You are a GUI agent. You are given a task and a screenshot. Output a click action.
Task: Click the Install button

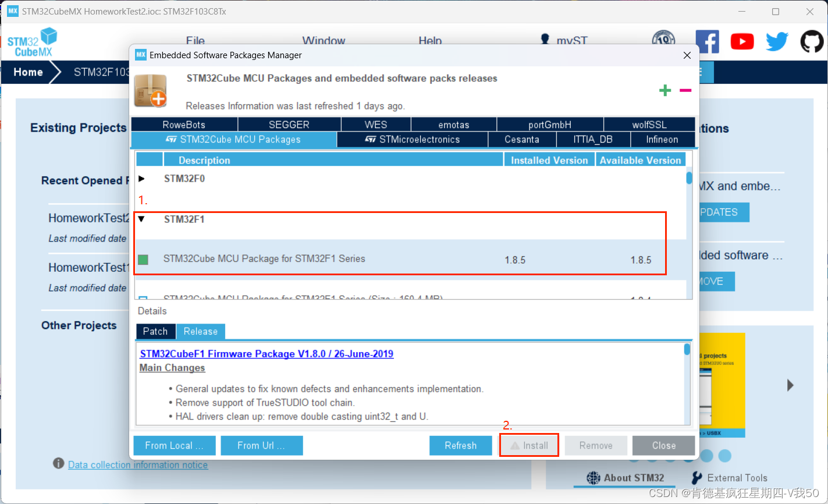point(530,445)
